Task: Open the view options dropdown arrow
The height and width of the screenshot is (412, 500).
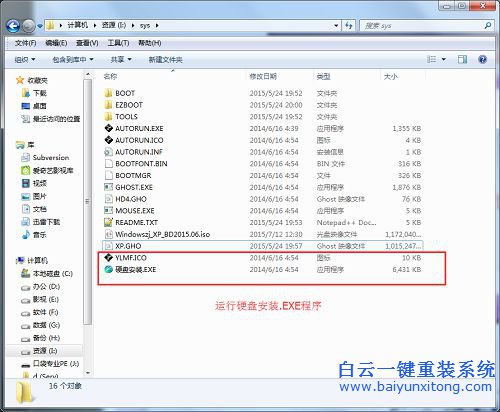Action: click(x=444, y=59)
